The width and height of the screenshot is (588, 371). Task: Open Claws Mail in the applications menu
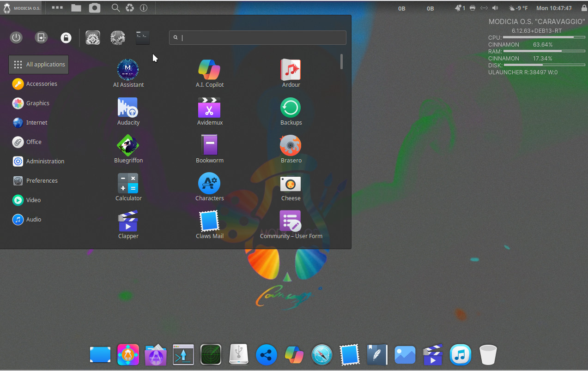(210, 225)
